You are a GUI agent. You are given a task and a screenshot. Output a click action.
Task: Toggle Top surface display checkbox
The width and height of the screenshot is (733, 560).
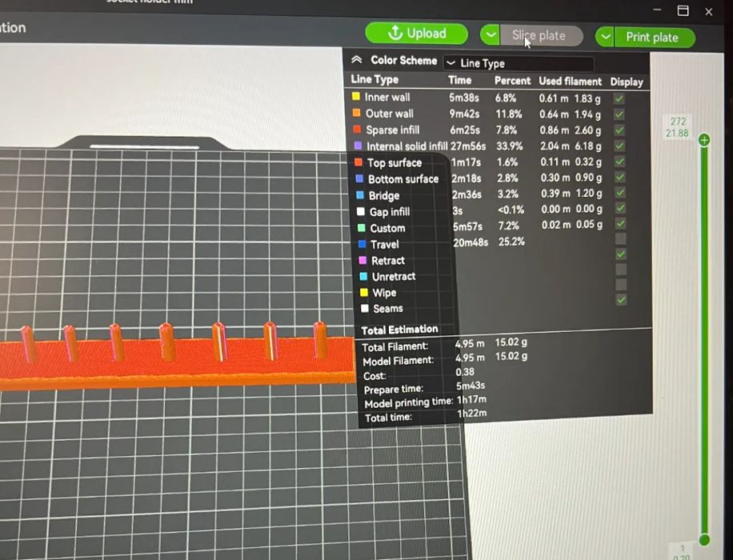tap(620, 162)
